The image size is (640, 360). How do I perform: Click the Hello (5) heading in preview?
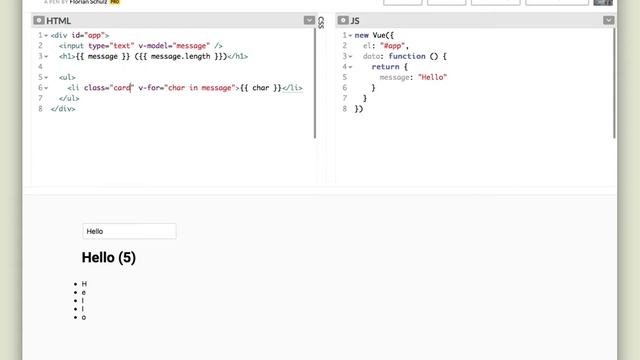109,258
